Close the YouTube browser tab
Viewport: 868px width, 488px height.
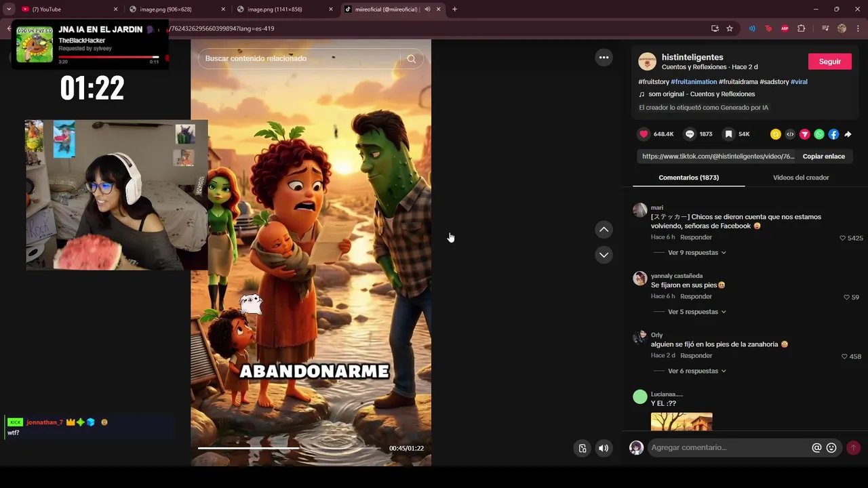tap(115, 9)
